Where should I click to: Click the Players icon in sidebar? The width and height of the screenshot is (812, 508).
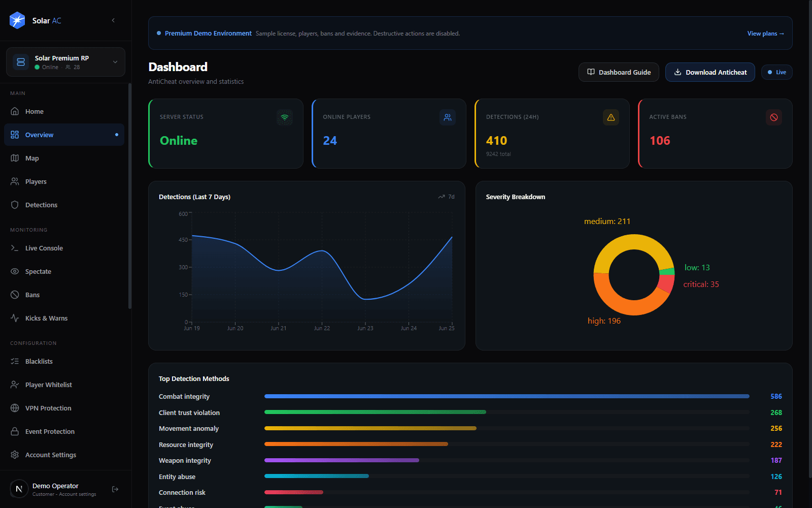pyautogui.click(x=15, y=181)
